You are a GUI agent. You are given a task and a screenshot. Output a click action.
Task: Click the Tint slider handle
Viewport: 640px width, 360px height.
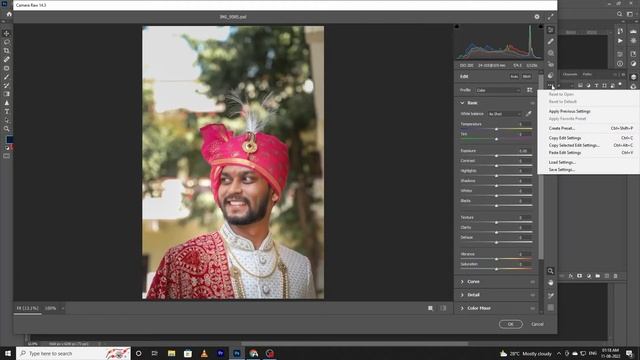pos(496,139)
